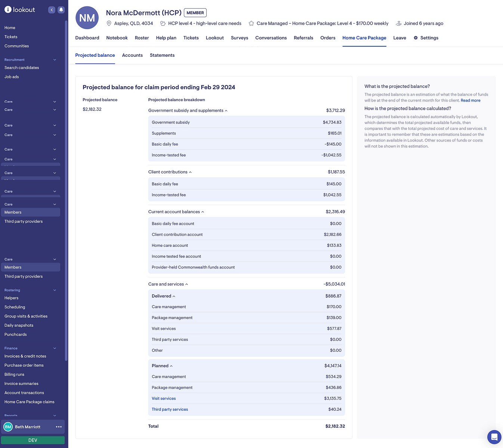This screenshot has width=503, height=448.
Task: Go to the Roster tab
Action: 142,38
